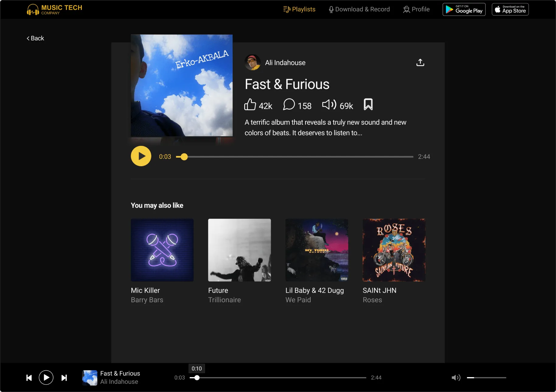The image size is (556, 392).
Task: Select the Lil Baby & 42 Dugg title
Action: pyautogui.click(x=315, y=291)
